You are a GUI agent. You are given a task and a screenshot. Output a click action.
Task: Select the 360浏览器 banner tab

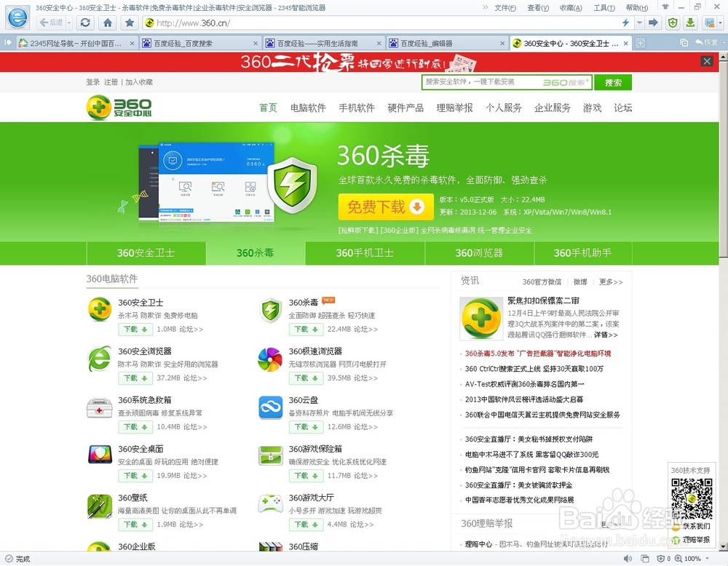coord(479,253)
